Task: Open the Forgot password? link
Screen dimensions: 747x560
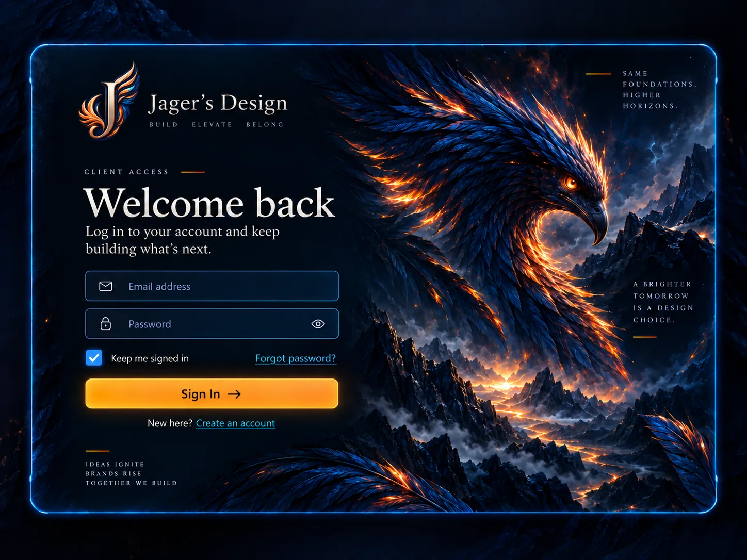Action: click(296, 358)
